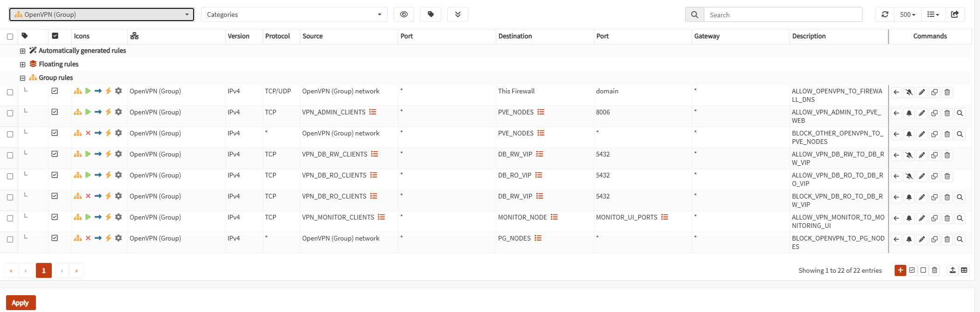Viewport: 980px width, 312px height.
Task: Go to page 1 in pagination
Action: (44, 270)
